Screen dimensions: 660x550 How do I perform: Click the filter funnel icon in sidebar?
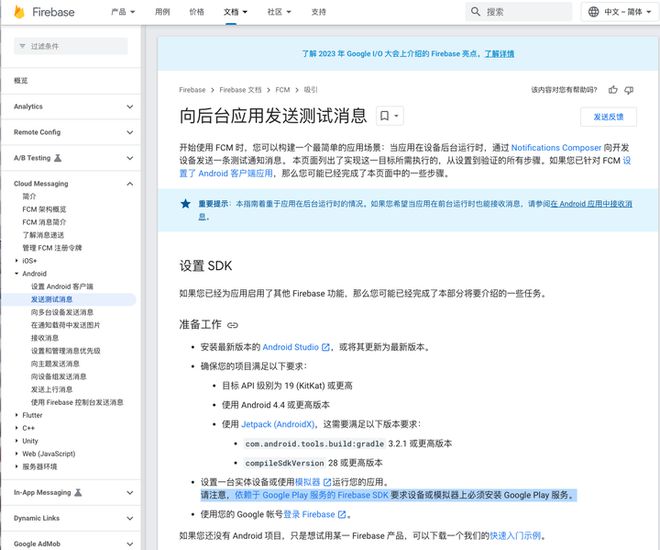(22, 46)
